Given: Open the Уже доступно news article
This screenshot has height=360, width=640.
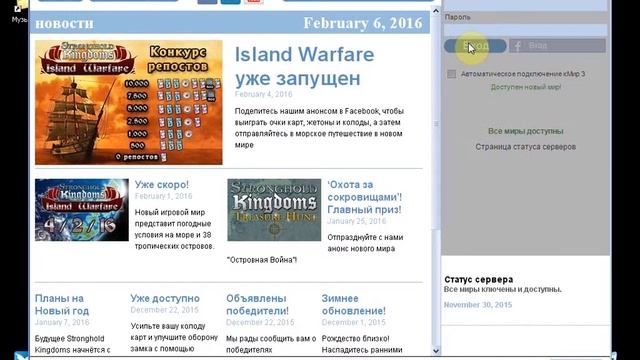Looking at the screenshot, I should tap(165, 298).
